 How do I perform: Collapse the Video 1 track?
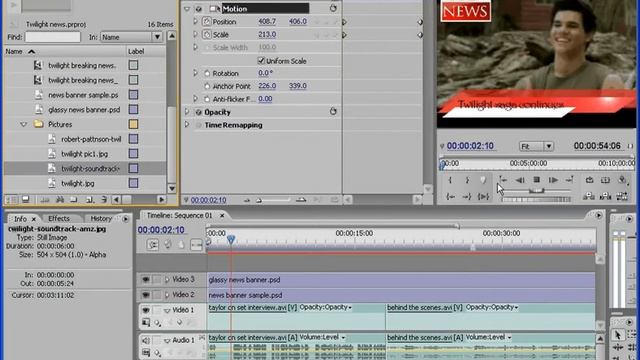[167, 311]
